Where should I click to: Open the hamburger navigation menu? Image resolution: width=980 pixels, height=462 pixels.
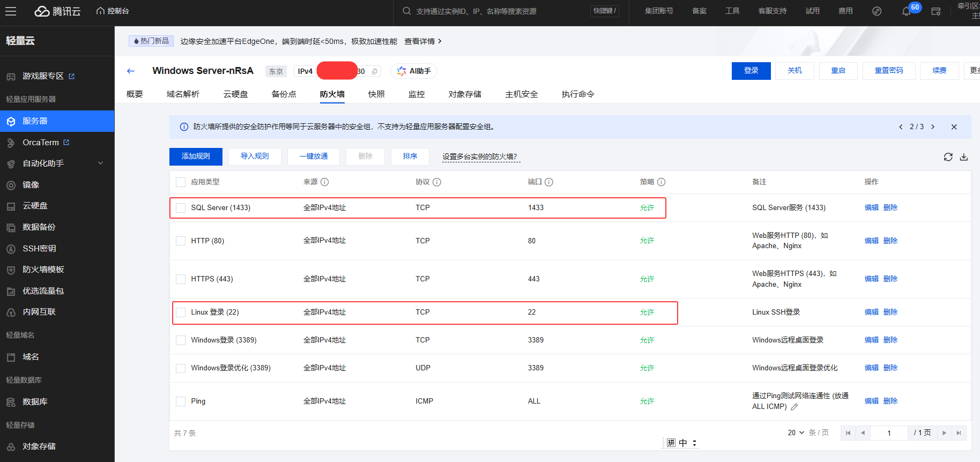[10, 11]
